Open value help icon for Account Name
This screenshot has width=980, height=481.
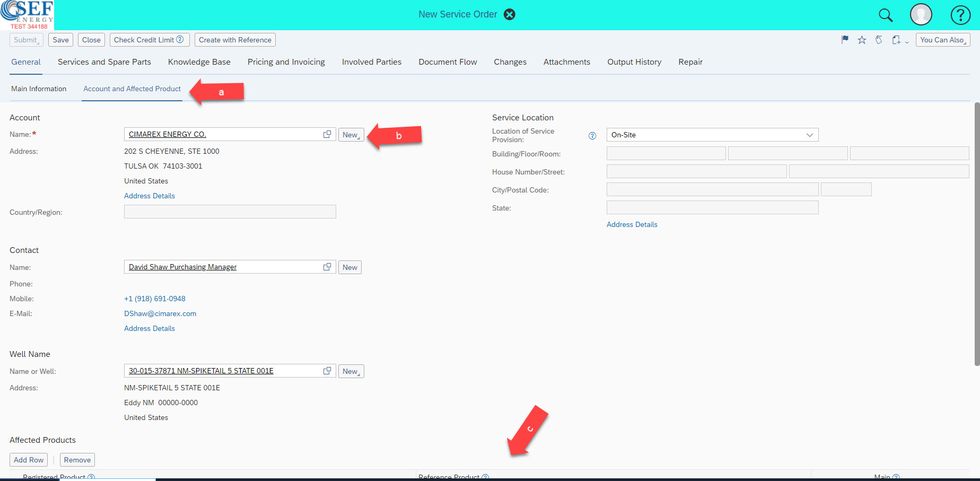327,134
